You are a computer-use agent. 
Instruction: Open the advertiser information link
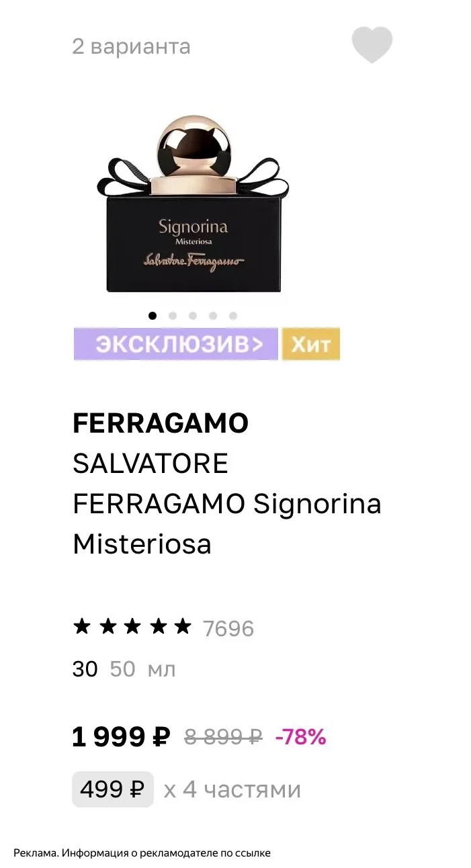[x=142, y=853]
